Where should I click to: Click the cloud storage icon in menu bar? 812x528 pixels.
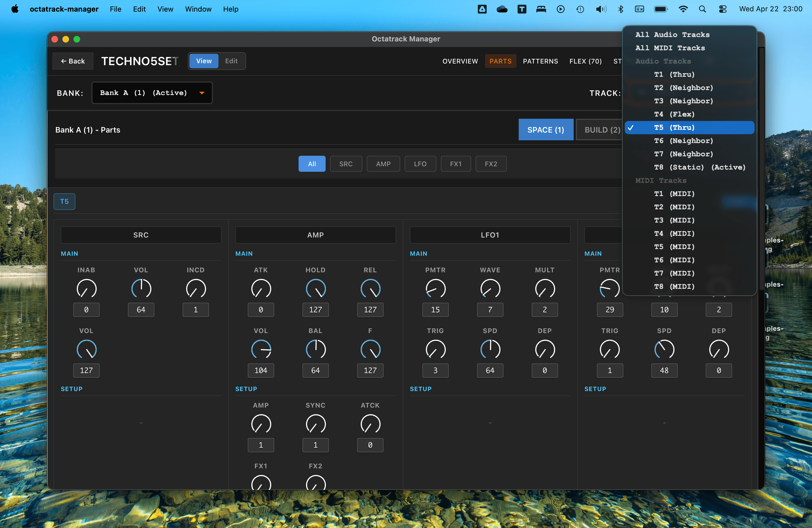[x=502, y=9]
